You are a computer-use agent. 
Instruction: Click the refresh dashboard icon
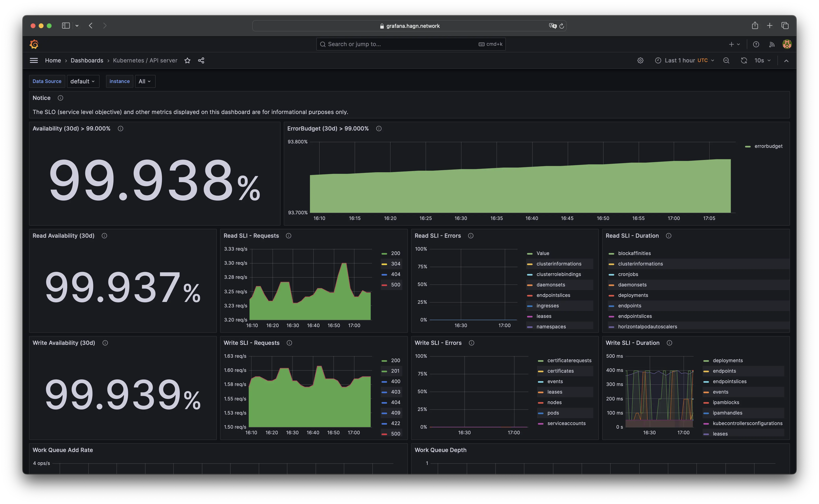pos(744,60)
